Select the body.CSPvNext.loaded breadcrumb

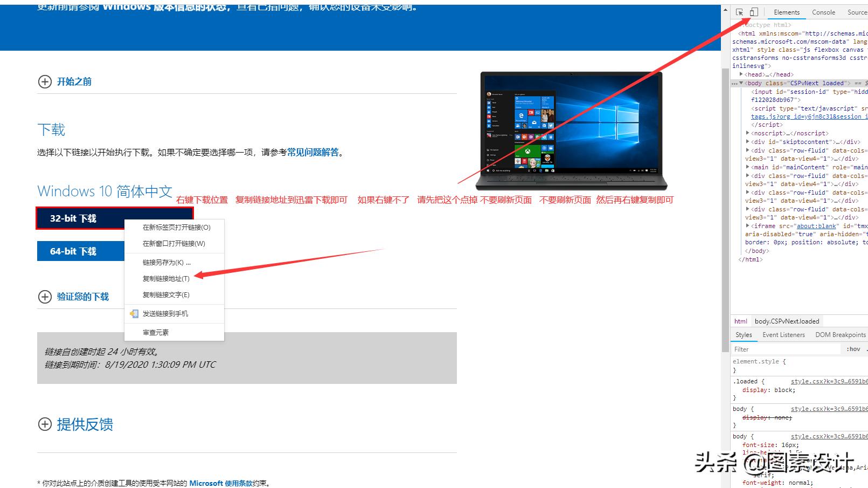[x=787, y=321]
